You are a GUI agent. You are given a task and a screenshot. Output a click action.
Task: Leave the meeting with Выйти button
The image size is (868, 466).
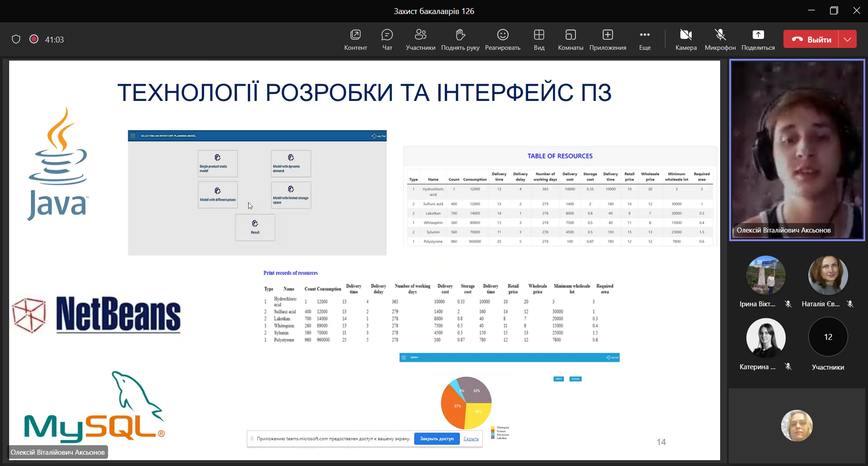(x=811, y=39)
